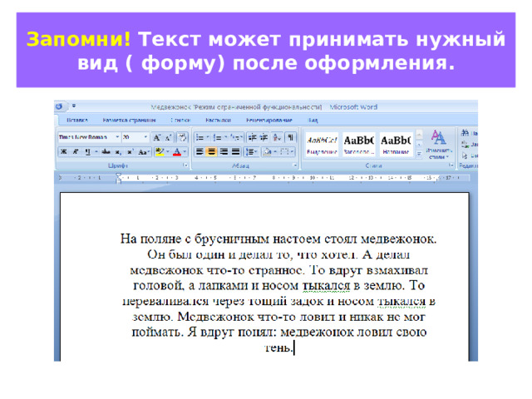
Task: Open Font dialog launcher (Шрифт group)
Action: point(185,165)
